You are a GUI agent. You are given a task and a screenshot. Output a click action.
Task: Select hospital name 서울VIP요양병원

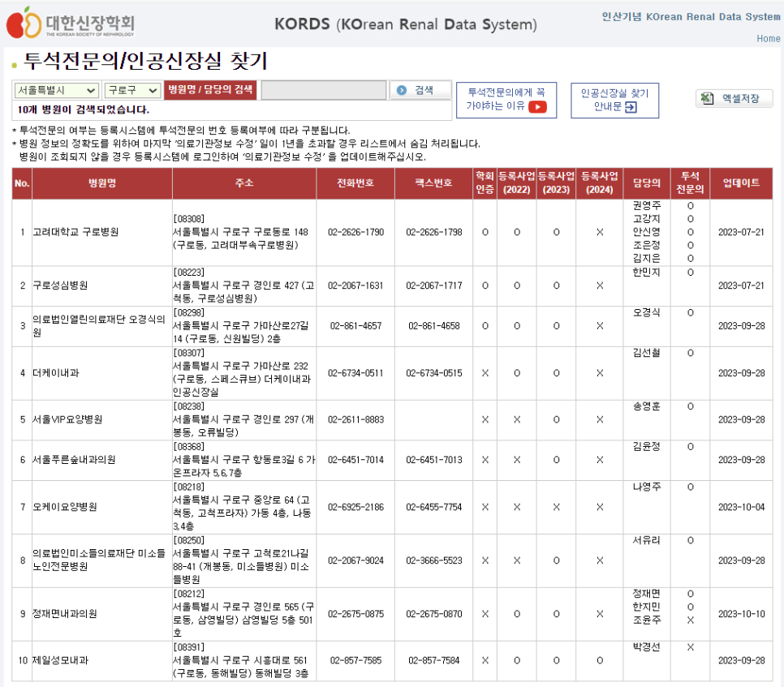(67, 419)
